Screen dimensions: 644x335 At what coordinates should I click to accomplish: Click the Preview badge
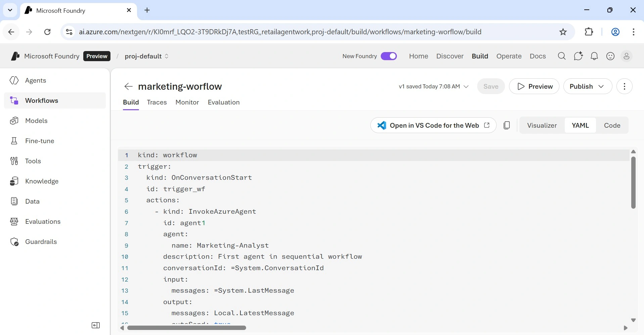pyautogui.click(x=97, y=56)
